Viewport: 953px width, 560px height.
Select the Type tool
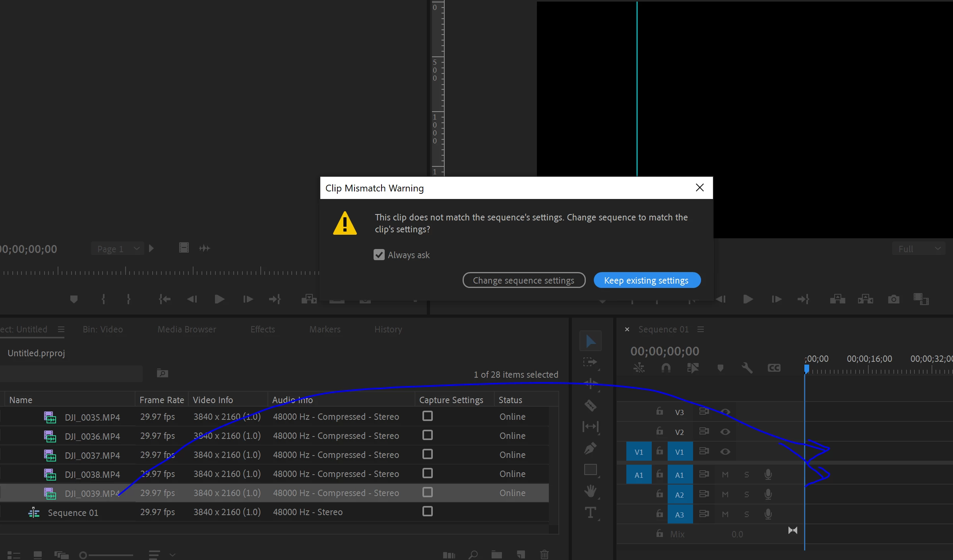click(590, 513)
